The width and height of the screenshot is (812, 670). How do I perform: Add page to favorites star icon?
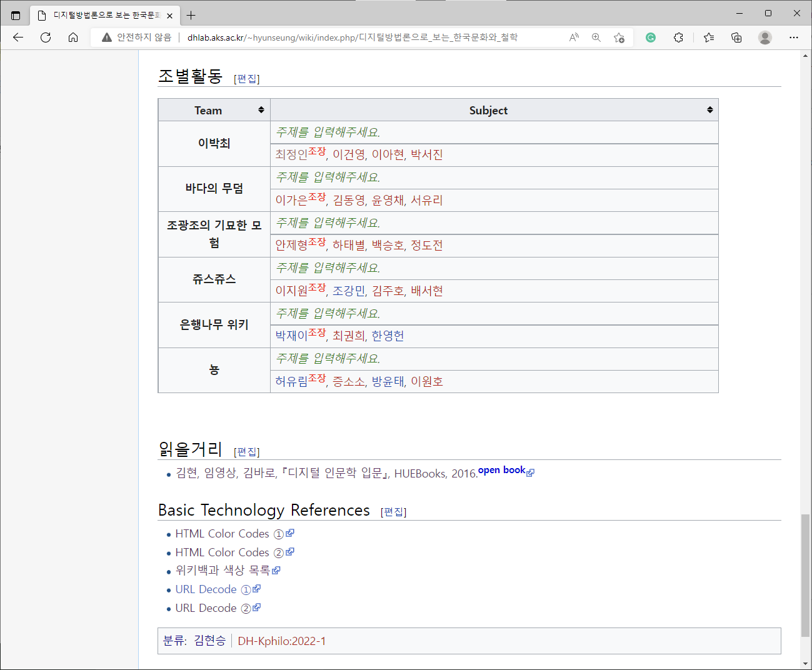619,37
